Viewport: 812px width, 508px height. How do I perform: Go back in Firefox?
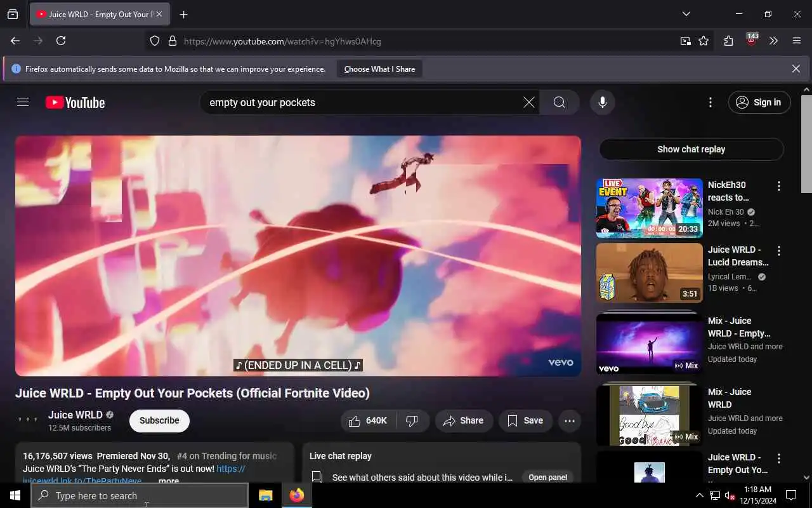point(15,41)
